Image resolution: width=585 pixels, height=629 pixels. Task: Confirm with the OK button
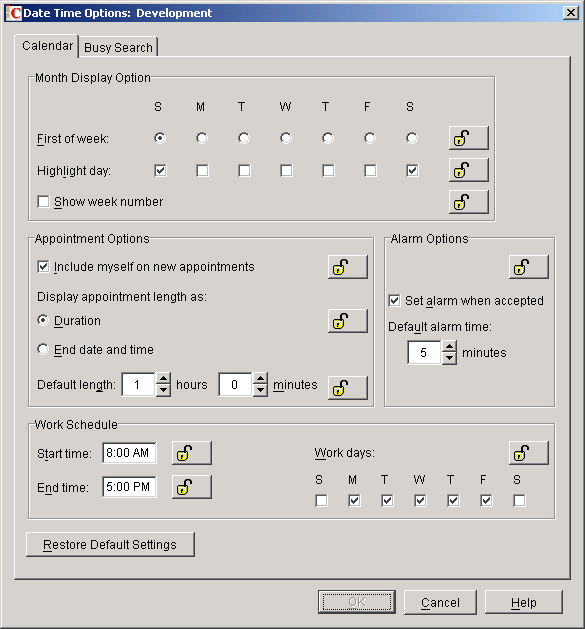coord(357,602)
